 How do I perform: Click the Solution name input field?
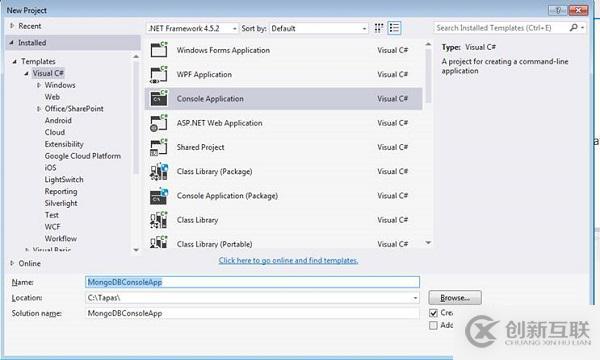(252, 313)
